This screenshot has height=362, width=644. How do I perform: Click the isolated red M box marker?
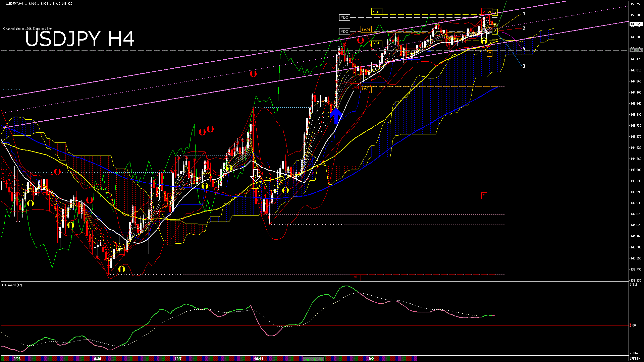(x=484, y=195)
